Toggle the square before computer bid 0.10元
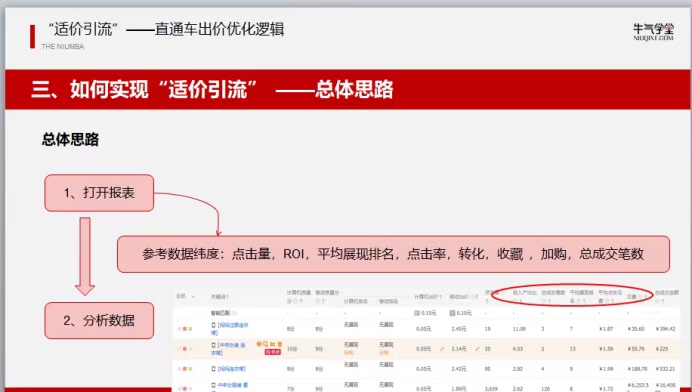The width and height of the screenshot is (692, 392). (x=417, y=313)
